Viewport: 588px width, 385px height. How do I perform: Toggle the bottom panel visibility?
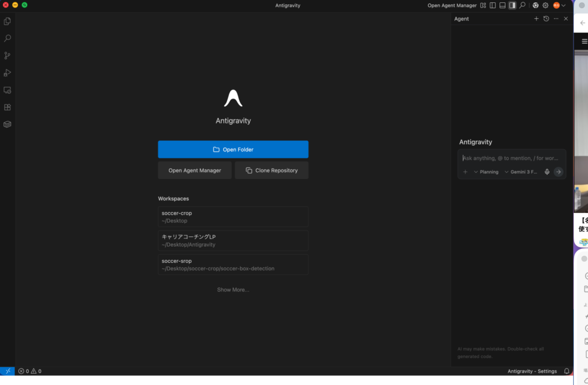502,5
